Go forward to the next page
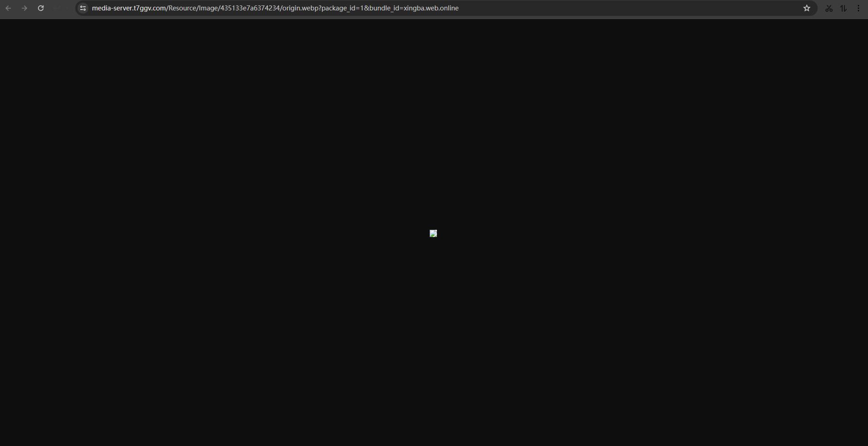This screenshot has width=868, height=446. point(24,8)
